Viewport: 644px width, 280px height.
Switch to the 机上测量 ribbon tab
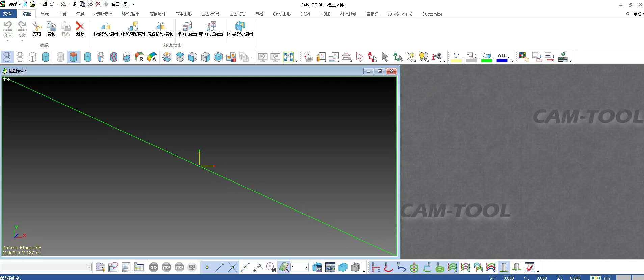(348, 14)
